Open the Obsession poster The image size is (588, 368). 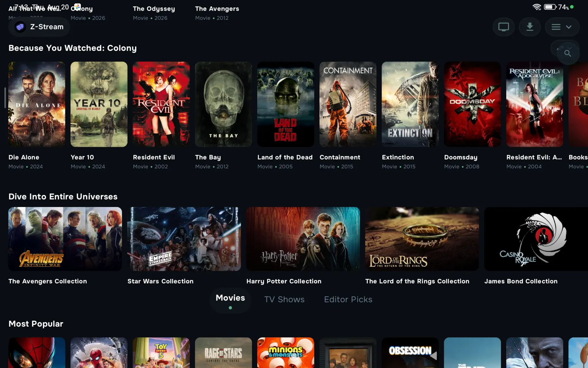[x=410, y=353]
